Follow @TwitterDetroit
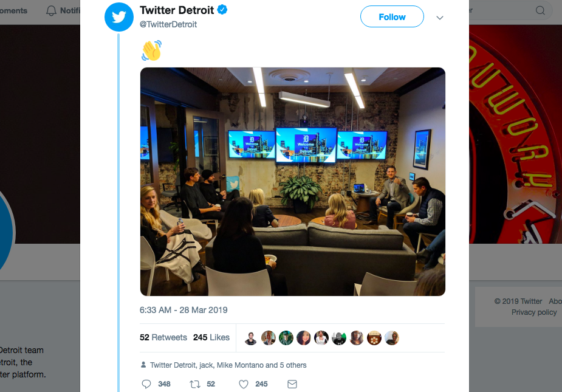The width and height of the screenshot is (562, 392). coord(392,16)
